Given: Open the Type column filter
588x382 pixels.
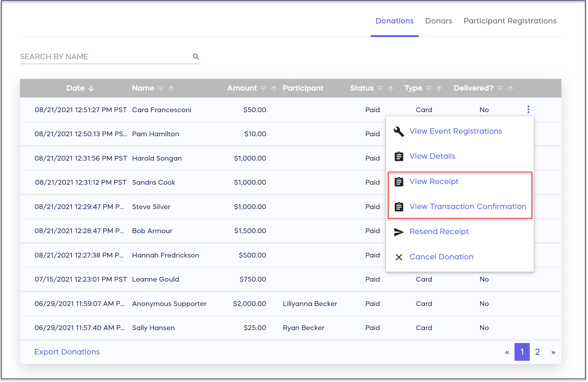Looking at the screenshot, I should point(429,88).
